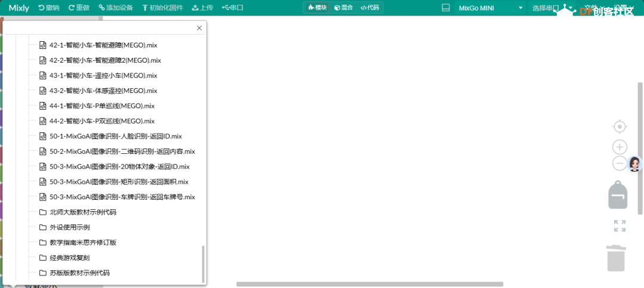Expand the 经典游戏复刻 folder

(69, 258)
